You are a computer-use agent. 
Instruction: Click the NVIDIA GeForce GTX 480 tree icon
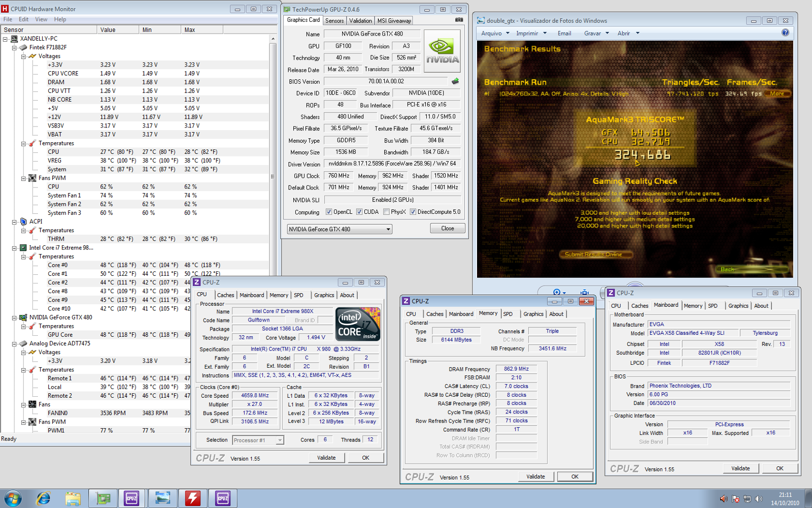[x=23, y=317]
